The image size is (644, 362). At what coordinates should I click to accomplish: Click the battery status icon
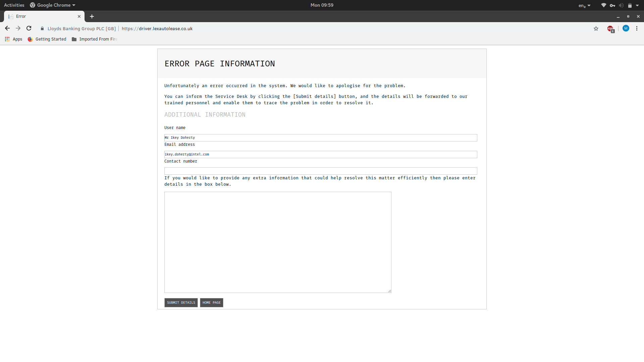(x=630, y=5)
